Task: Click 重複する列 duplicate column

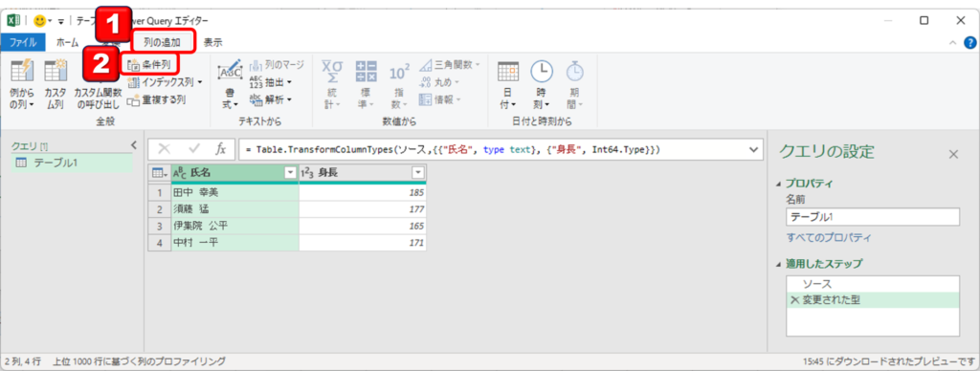Action: point(156,99)
